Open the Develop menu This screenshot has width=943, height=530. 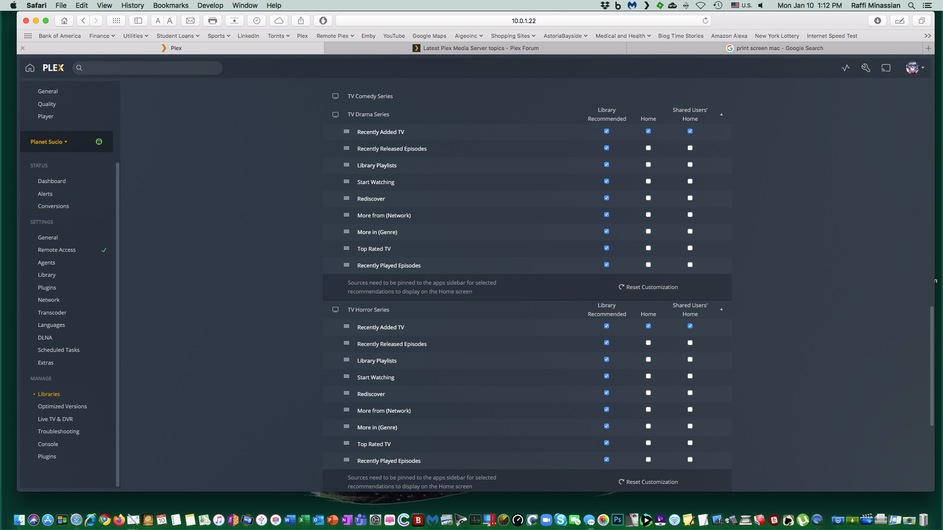tap(210, 5)
